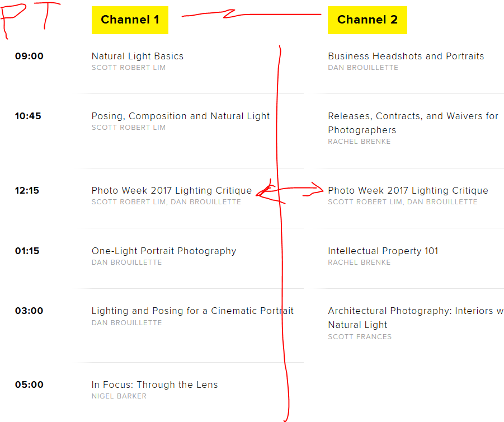Open Releases, Contracts, and Waivers class
The image size is (504, 422).
413,123
